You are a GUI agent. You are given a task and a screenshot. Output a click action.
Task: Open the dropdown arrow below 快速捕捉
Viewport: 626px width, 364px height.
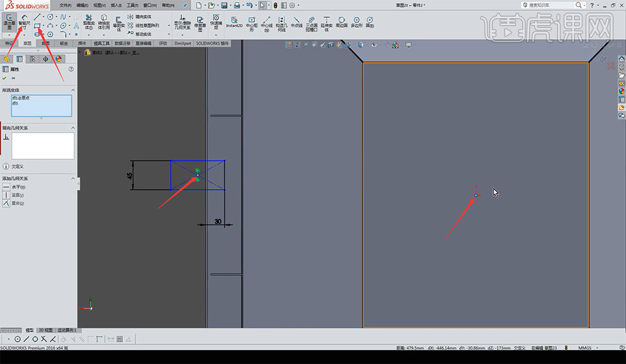coord(216,35)
